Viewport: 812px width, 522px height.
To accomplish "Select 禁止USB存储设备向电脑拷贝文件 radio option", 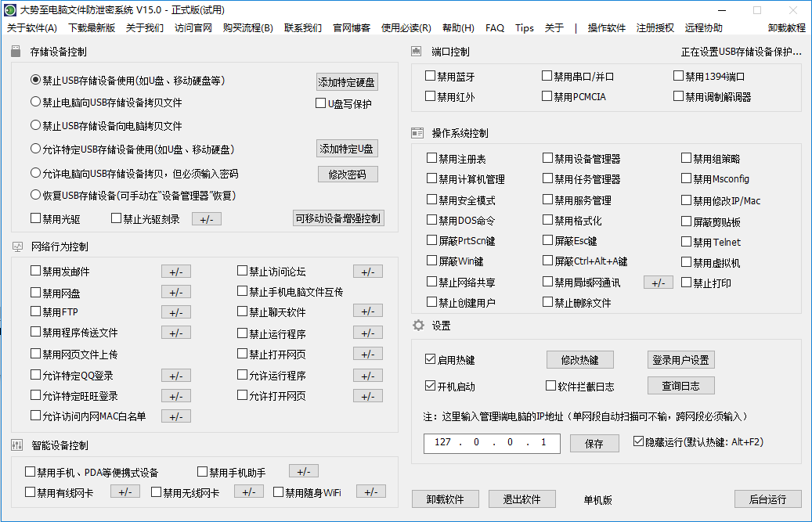I will pos(35,125).
